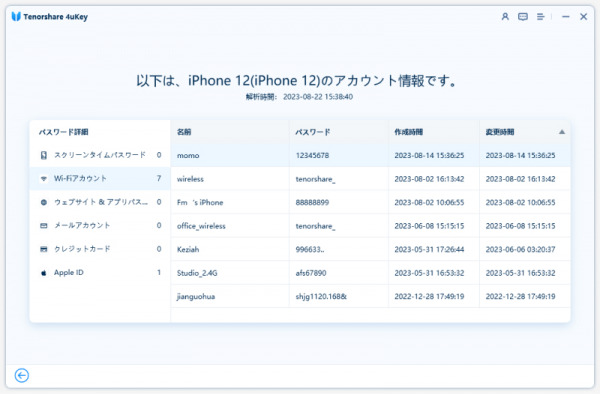
Task: Click the screen time passcode phone icon
Action: pyautogui.click(x=44, y=155)
